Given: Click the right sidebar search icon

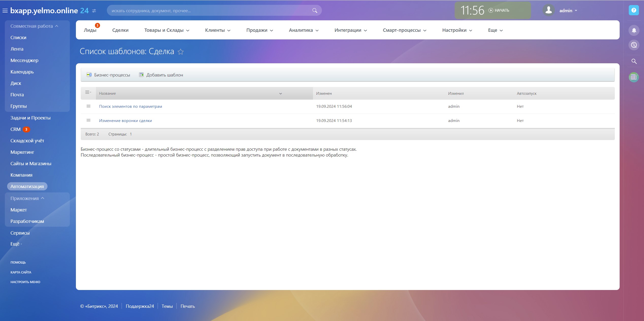Looking at the screenshot, I should click(x=634, y=61).
